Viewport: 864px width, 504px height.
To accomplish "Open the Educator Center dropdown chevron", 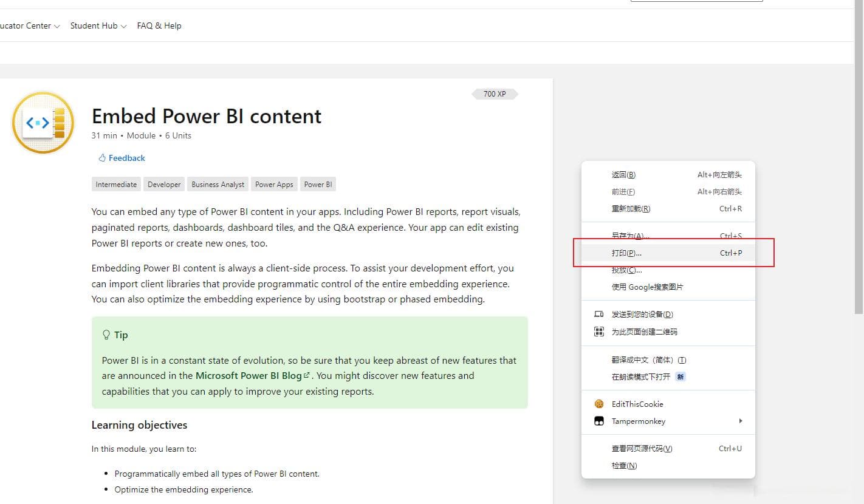I will pyautogui.click(x=57, y=26).
